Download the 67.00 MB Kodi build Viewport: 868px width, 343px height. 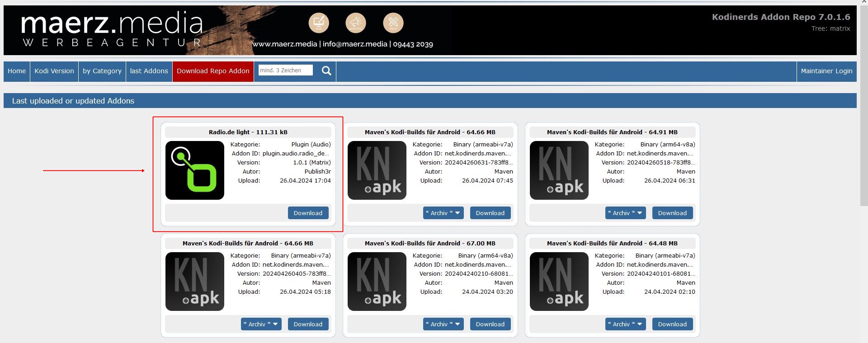tap(490, 324)
